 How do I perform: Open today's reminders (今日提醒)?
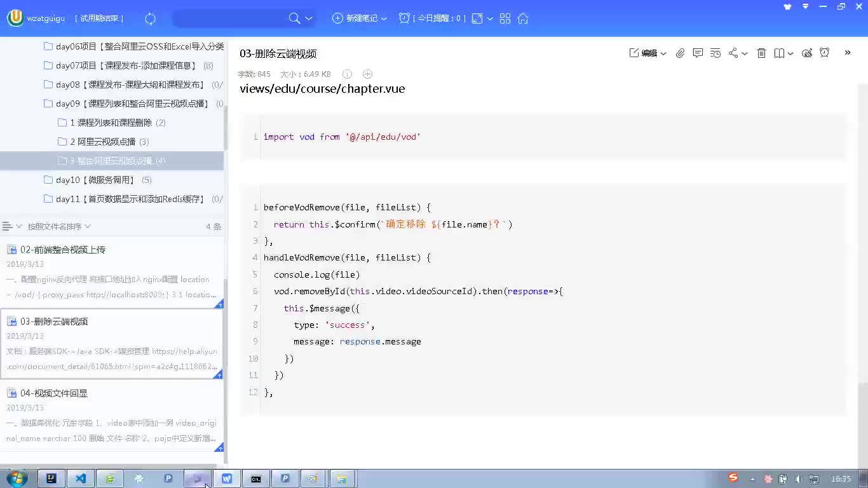coord(432,18)
